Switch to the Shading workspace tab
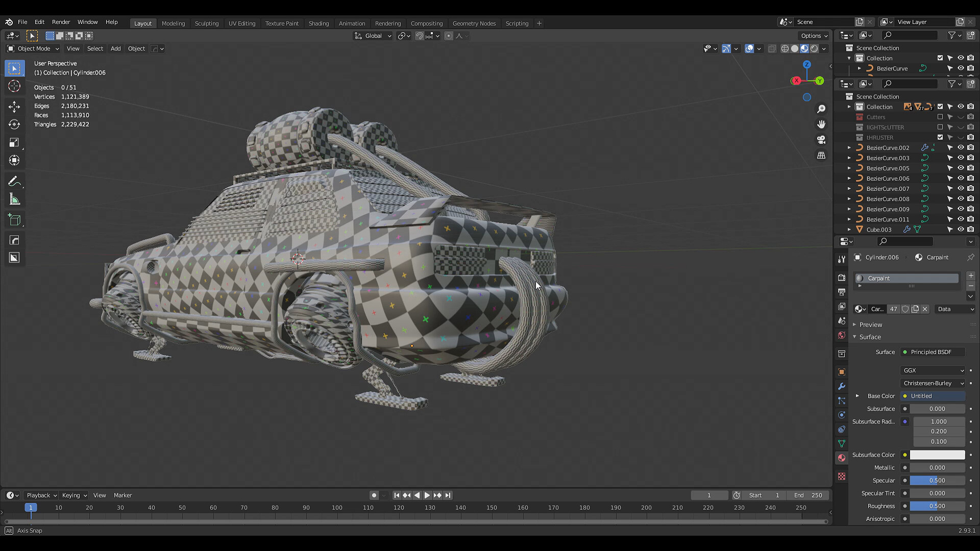 point(318,23)
